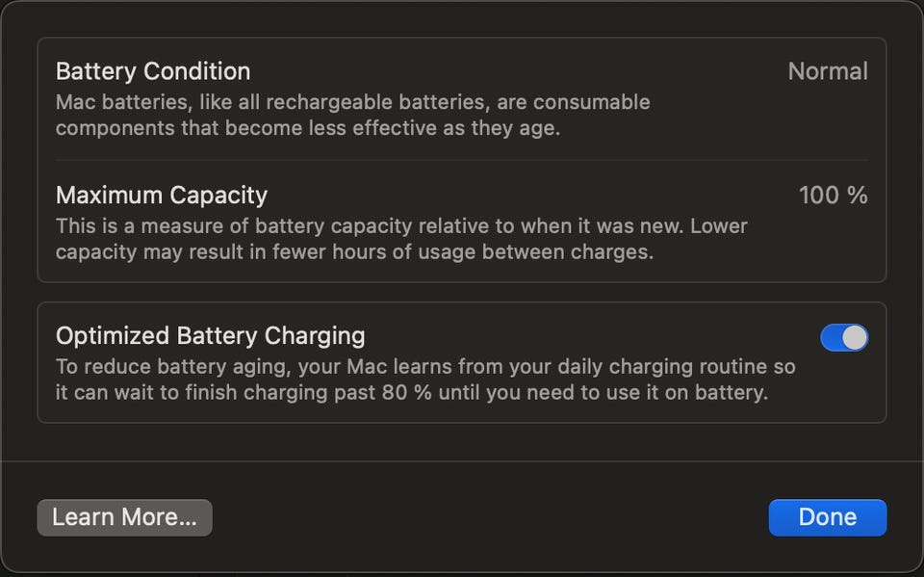Open the Learn More... help link

[x=124, y=517]
